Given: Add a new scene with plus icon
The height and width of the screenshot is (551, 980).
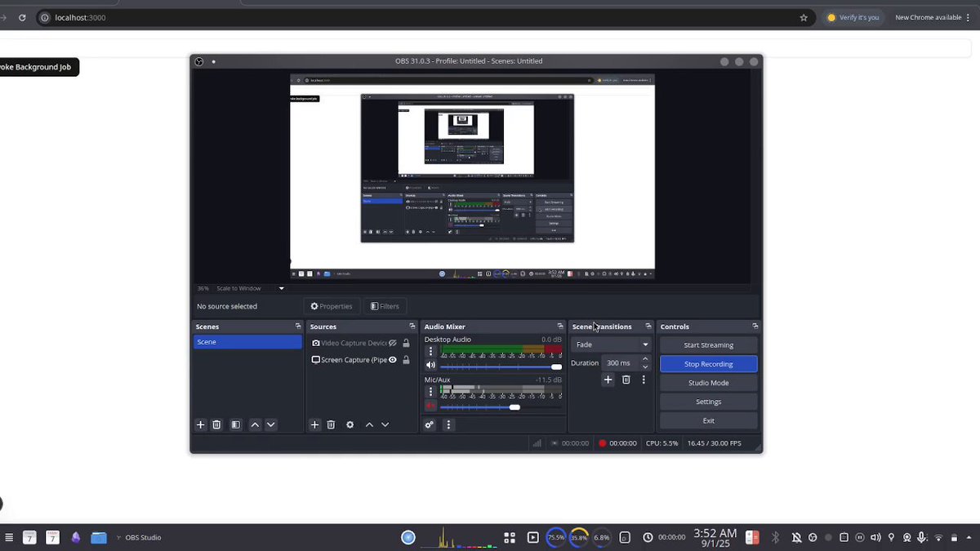Looking at the screenshot, I should click(x=200, y=424).
